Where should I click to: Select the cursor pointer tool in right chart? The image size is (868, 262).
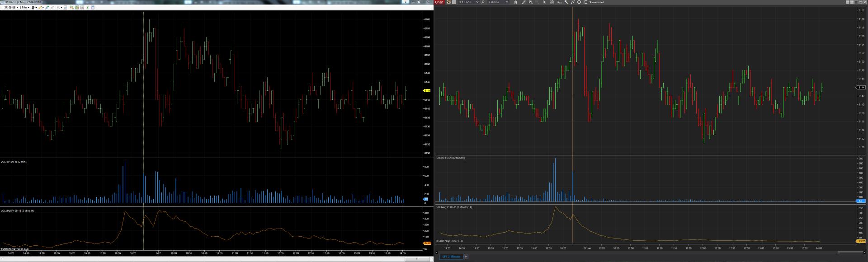pyautogui.click(x=544, y=2)
